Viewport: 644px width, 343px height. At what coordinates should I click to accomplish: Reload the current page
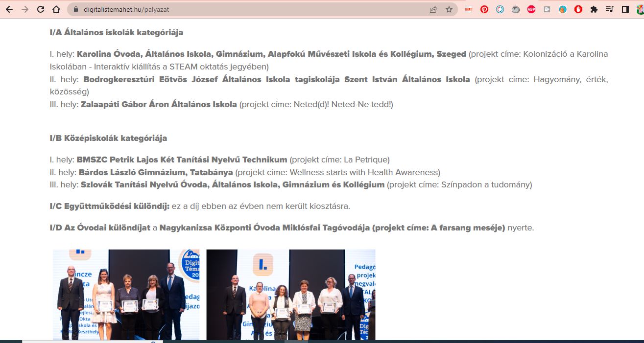pyautogui.click(x=41, y=9)
